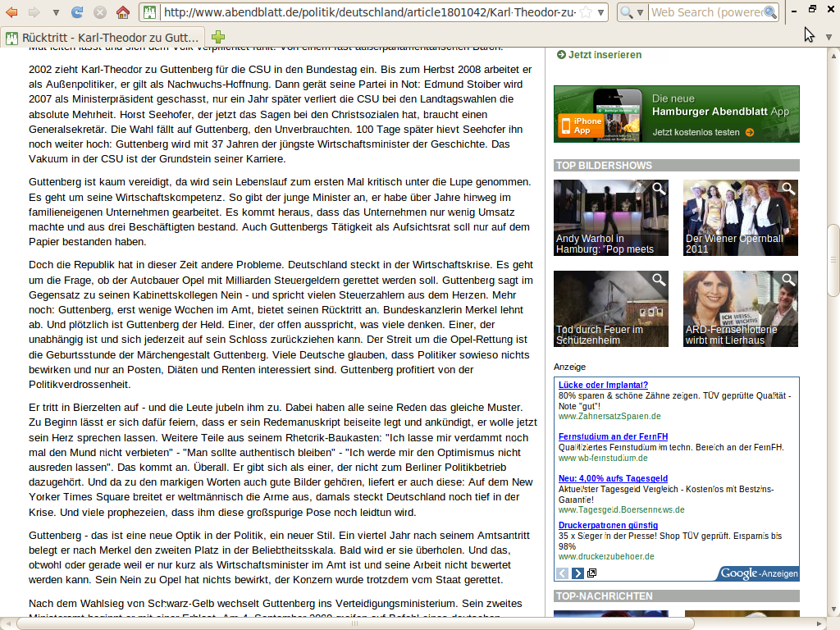Screen dimensions: 840x630
Task: Click the green arrow icon beside Jetzt inserieren
Action: click(x=561, y=55)
